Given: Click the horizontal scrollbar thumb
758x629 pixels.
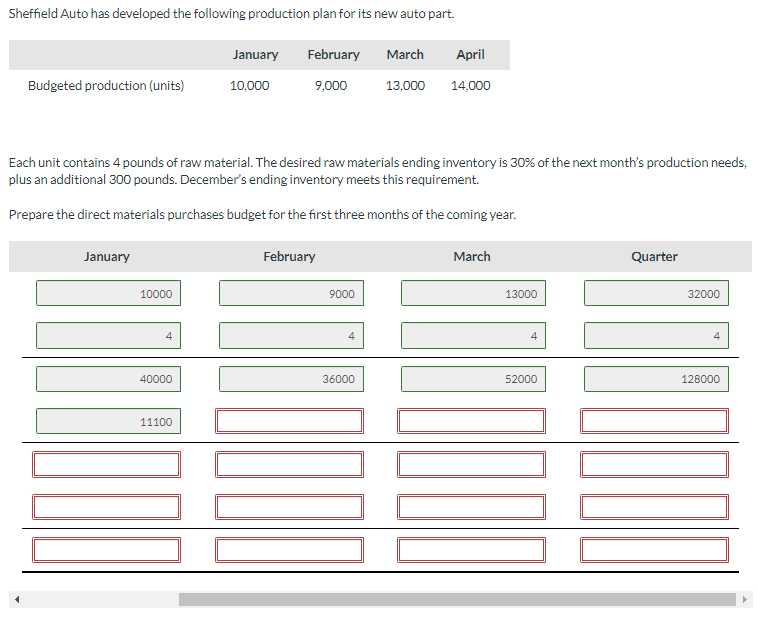Looking at the screenshot, I should [457, 600].
